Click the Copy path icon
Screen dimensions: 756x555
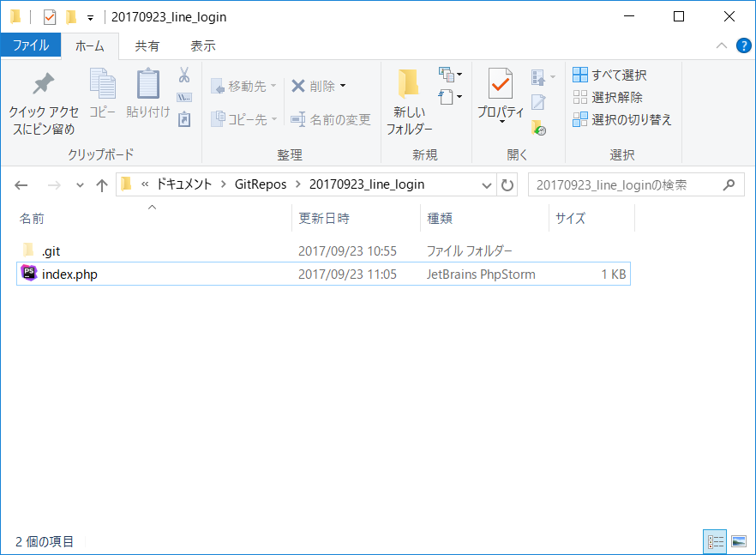point(184,98)
